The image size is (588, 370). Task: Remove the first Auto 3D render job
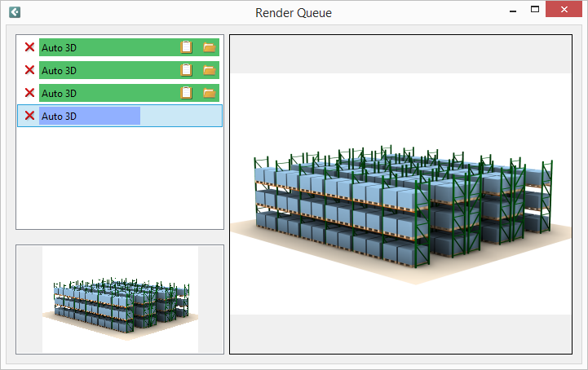[x=29, y=47]
